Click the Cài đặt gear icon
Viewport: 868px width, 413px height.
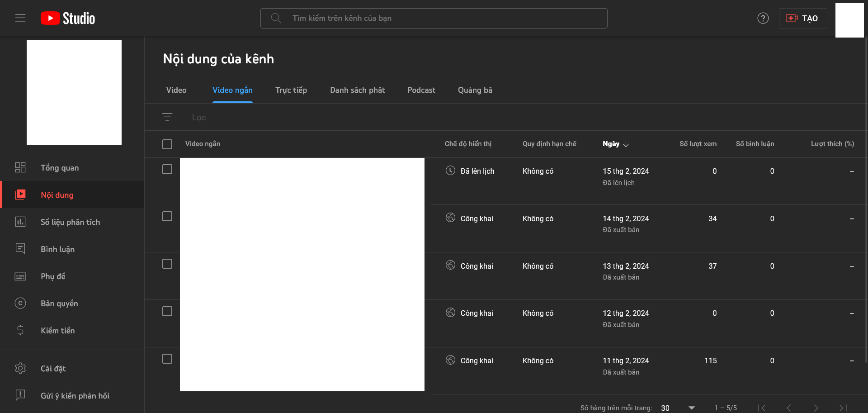point(20,368)
